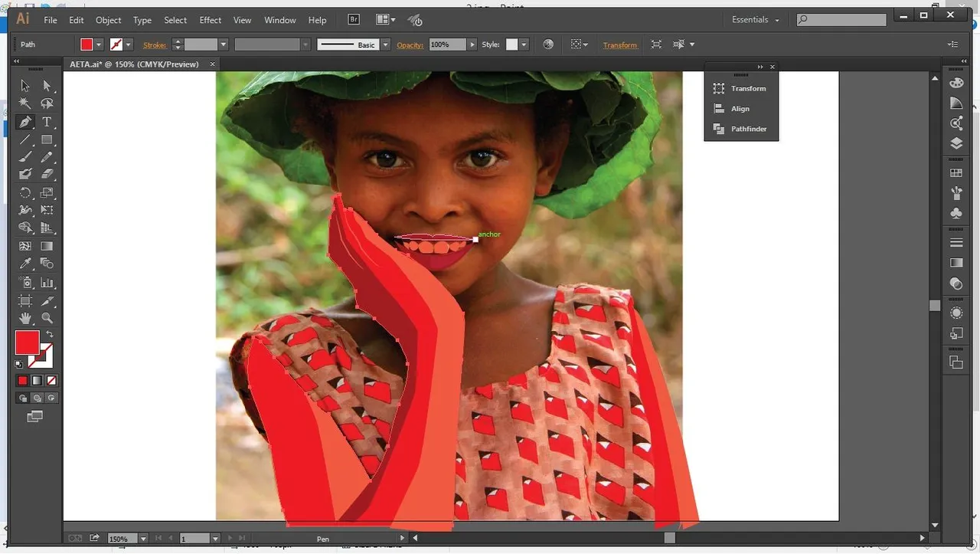Image resolution: width=980 pixels, height=554 pixels.
Task: Open the Window menu
Action: pos(280,20)
